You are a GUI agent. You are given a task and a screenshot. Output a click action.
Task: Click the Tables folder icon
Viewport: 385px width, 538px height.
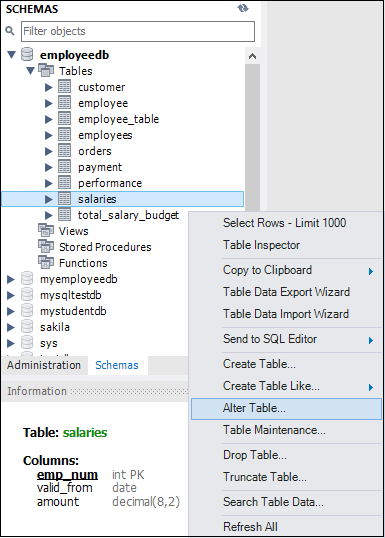(46, 70)
